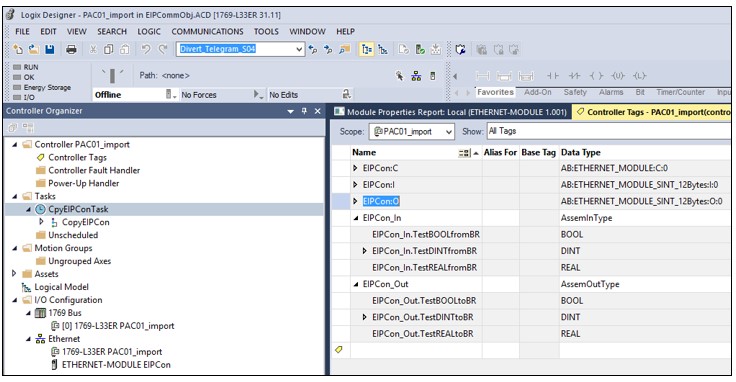Open the FILE menu
Image resolution: width=736 pixels, height=382 pixels.
[22, 31]
